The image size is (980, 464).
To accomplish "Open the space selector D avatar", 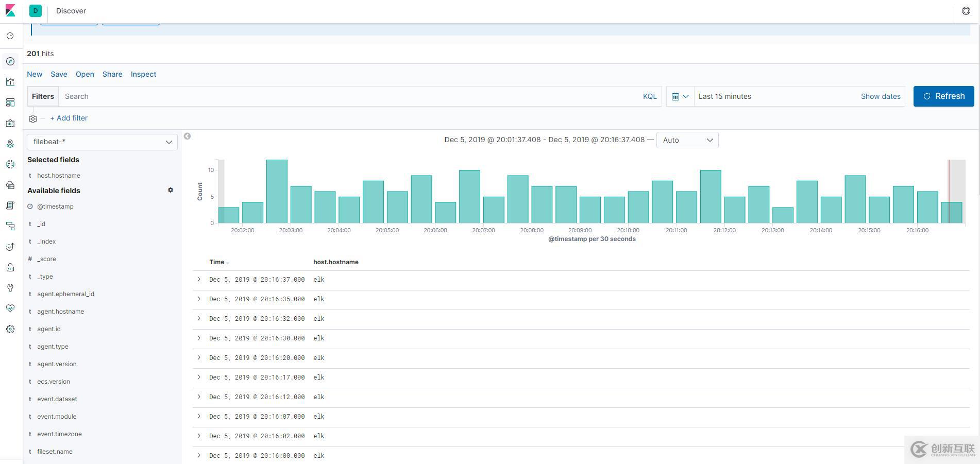I will click(x=36, y=11).
